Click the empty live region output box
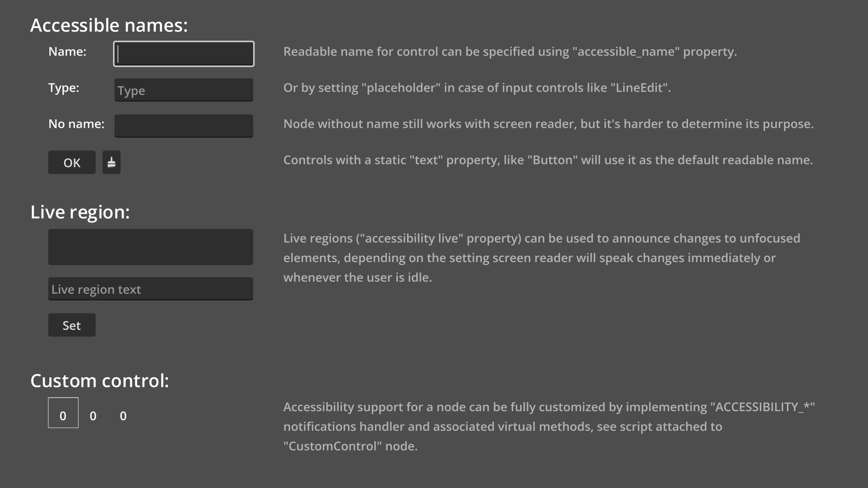 pyautogui.click(x=151, y=247)
